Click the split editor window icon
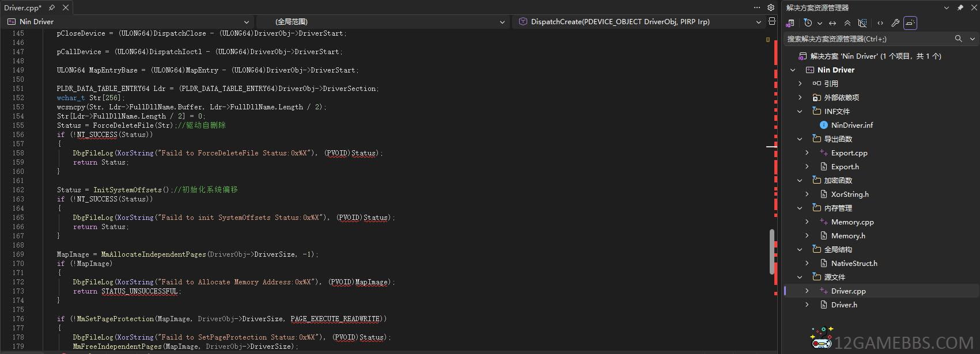Screen dimensions: 980x354 [x=772, y=22]
